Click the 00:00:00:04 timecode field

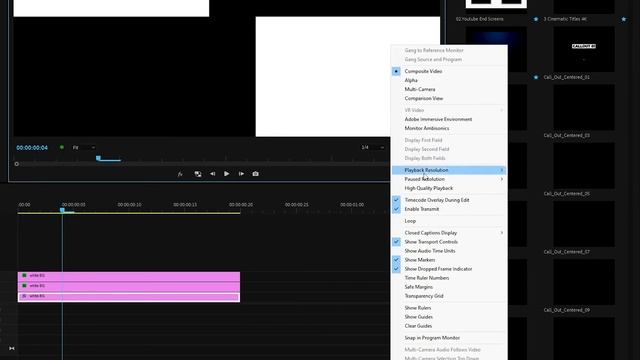pos(32,148)
